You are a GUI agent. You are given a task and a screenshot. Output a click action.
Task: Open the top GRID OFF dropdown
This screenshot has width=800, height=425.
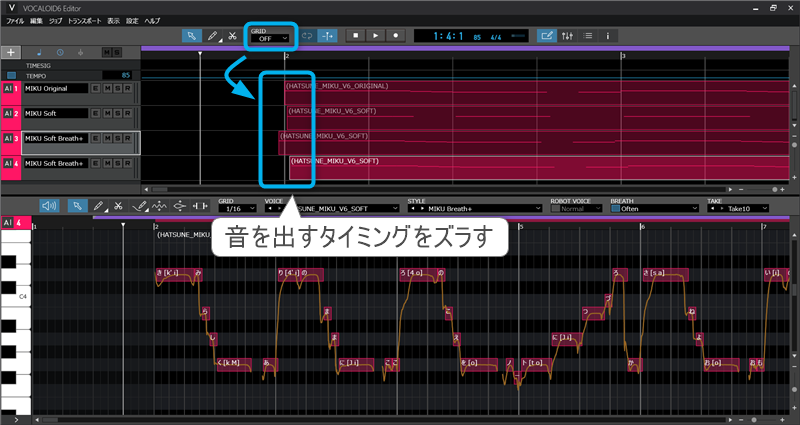(270, 38)
